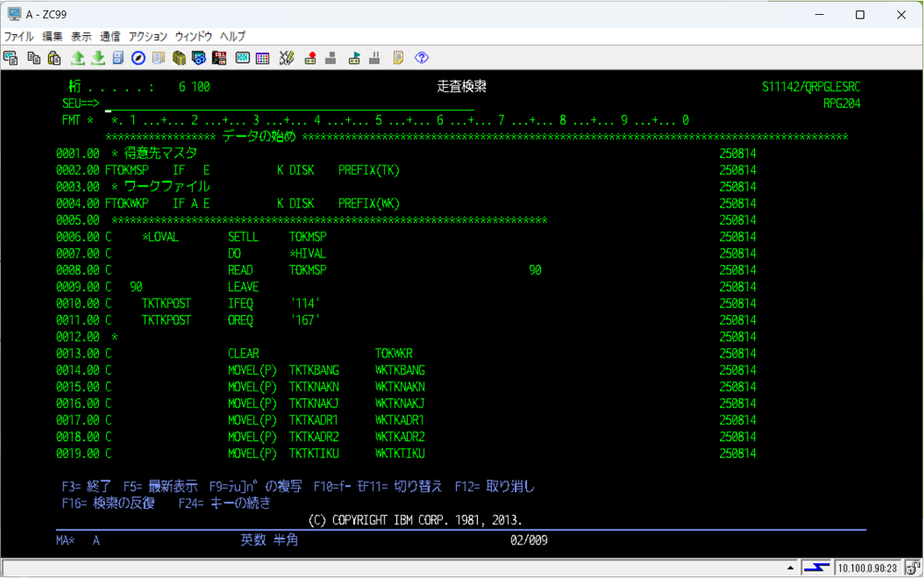The image size is (924, 578).
Task: Click the SETLL opcode on line 0006.00
Action: pos(244,237)
